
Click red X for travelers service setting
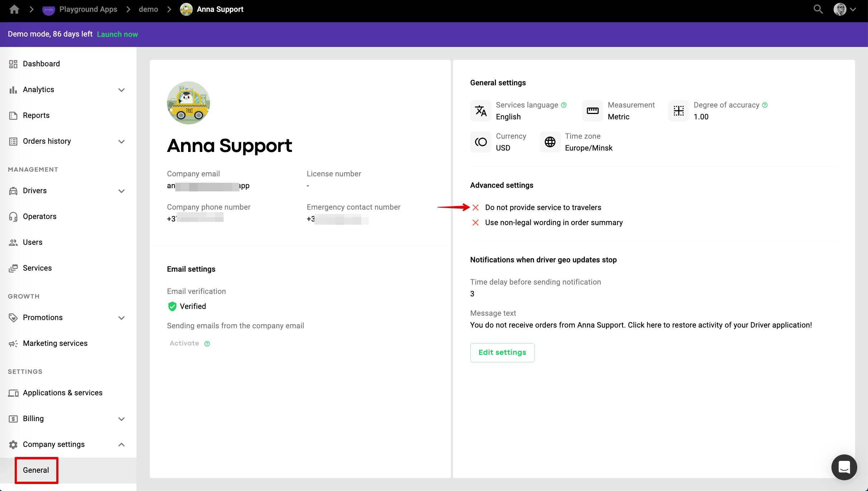(x=476, y=208)
